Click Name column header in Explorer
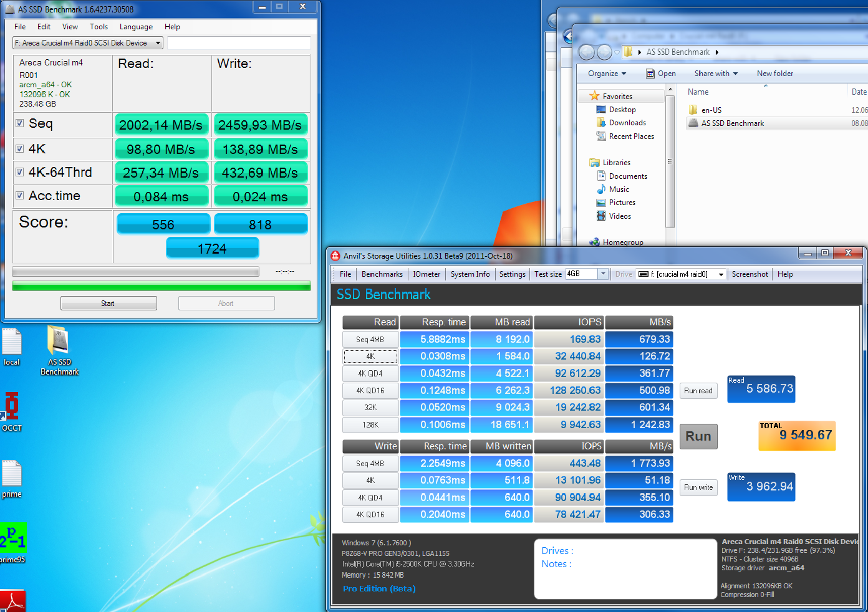The width and height of the screenshot is (868, 612). [698, 92]
